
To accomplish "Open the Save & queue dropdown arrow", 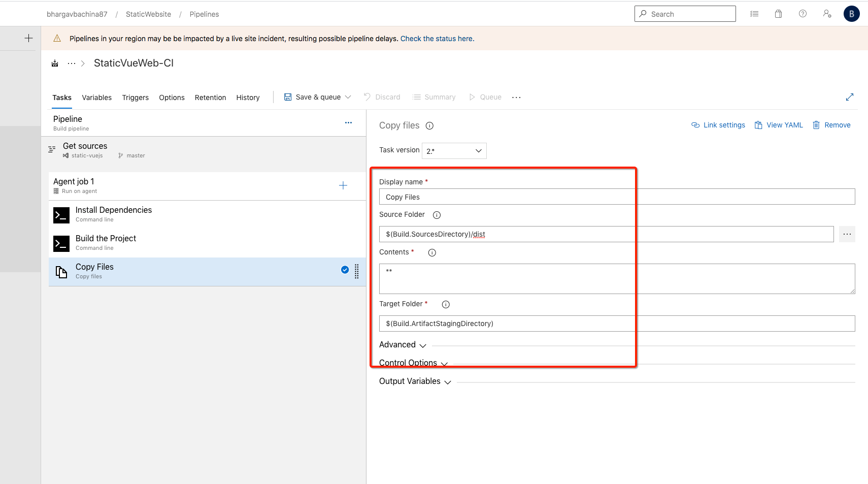I will coord(348,97).
